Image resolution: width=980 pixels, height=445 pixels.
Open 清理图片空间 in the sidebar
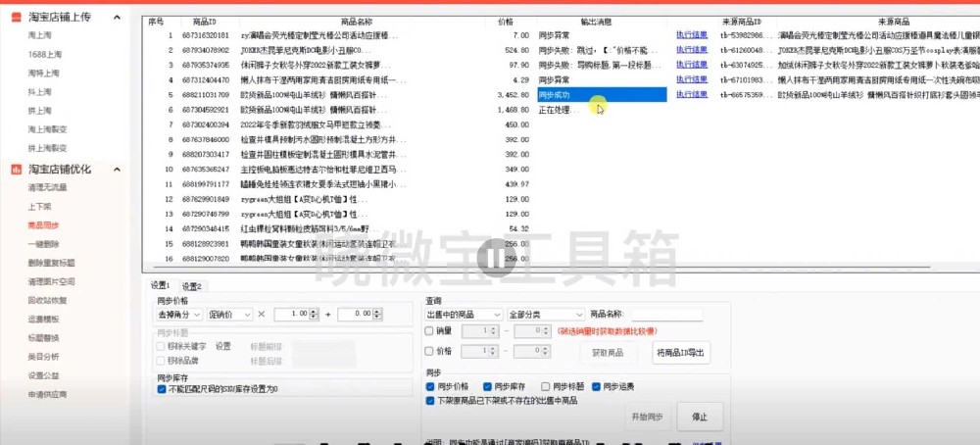coord(51,281)
